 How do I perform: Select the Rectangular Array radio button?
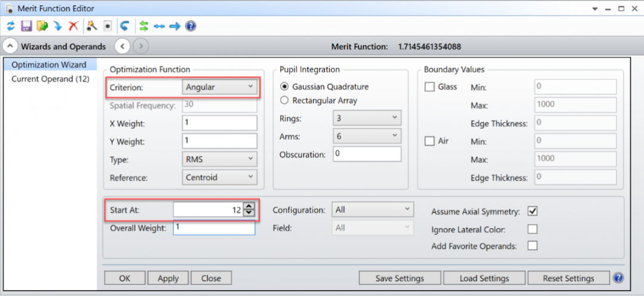pyautogui.click(x=284, y=100)
